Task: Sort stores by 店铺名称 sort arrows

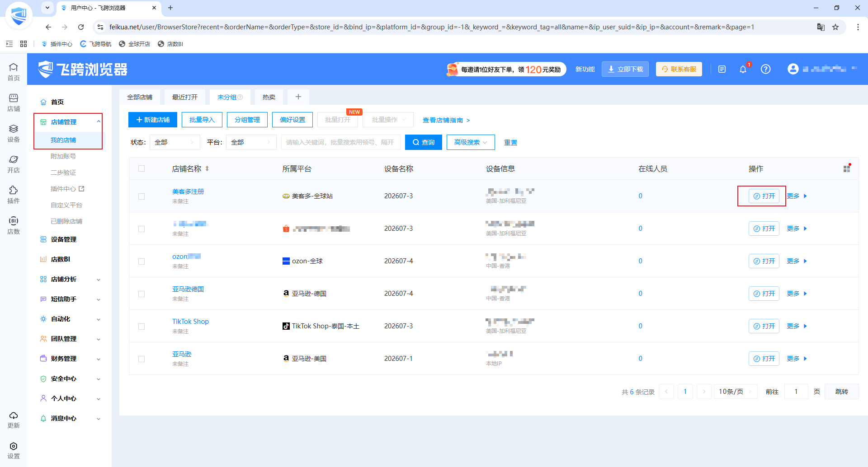Action: pos(207,168)
